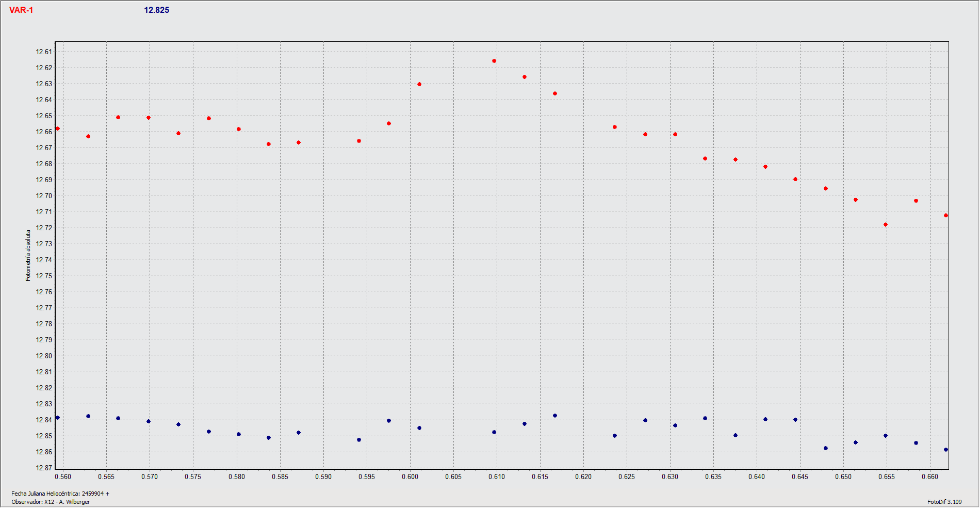Click the Fotometría absoluta axis title
Image resolution: width=980 pixels, height=508 pixels.
point(28,256)
